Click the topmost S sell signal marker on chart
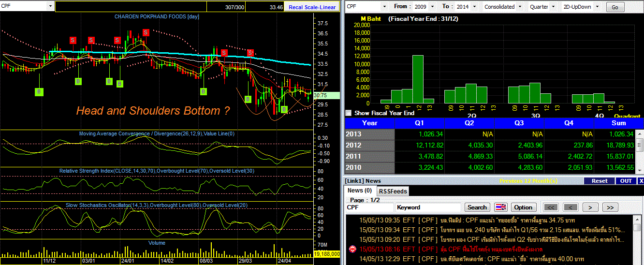Screen dimensions: 644x265 coord(146,32)
